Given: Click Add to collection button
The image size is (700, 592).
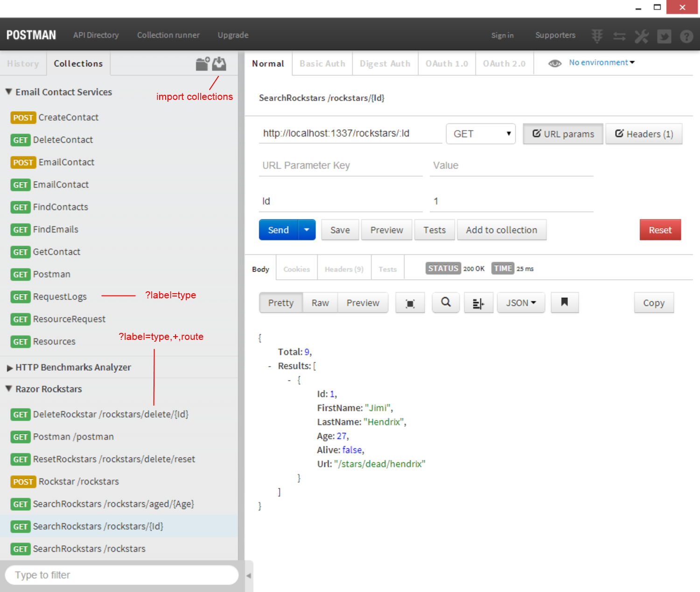Looking at the screenshot, I should [502, 230].
